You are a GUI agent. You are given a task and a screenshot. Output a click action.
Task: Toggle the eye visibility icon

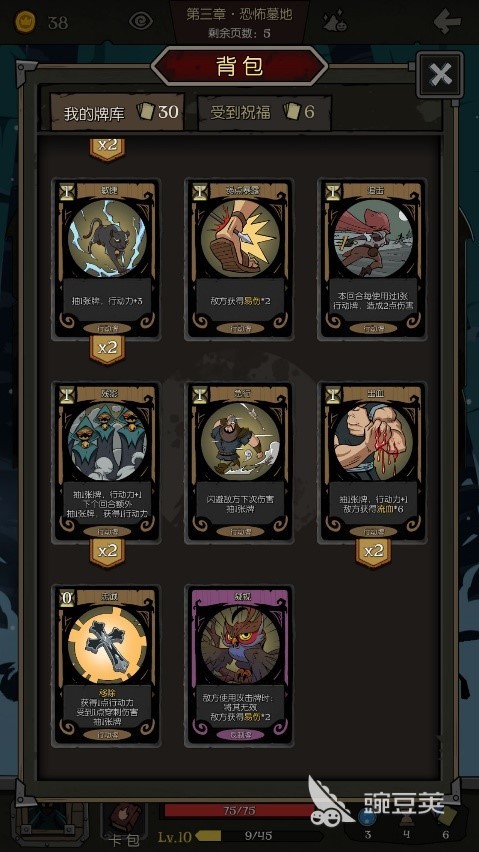tap(141, 21)
